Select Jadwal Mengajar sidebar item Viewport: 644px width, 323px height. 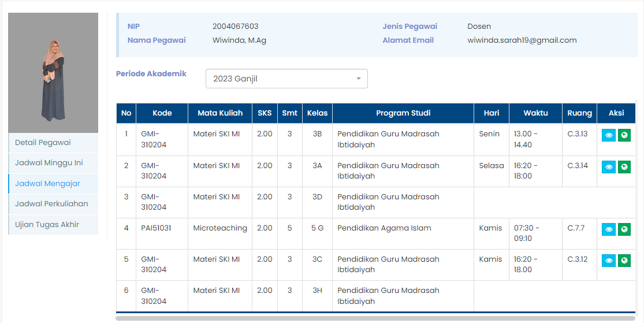point(53,184)
